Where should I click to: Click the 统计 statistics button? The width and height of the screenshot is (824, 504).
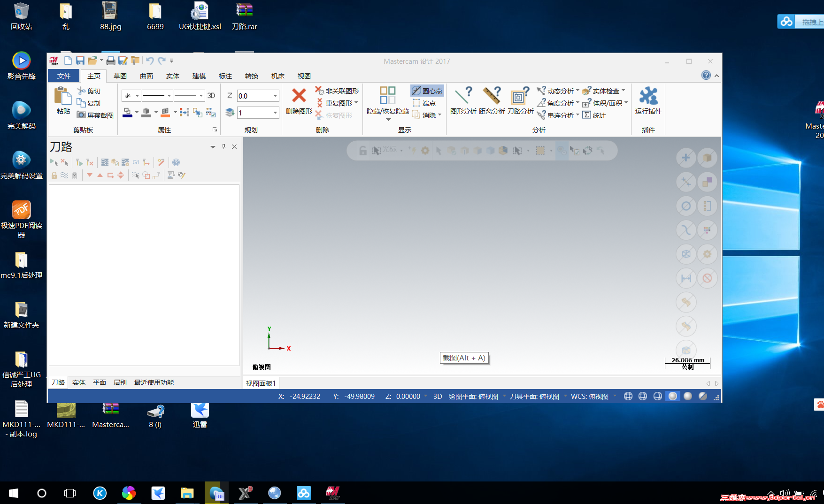(x=594, y=115)
